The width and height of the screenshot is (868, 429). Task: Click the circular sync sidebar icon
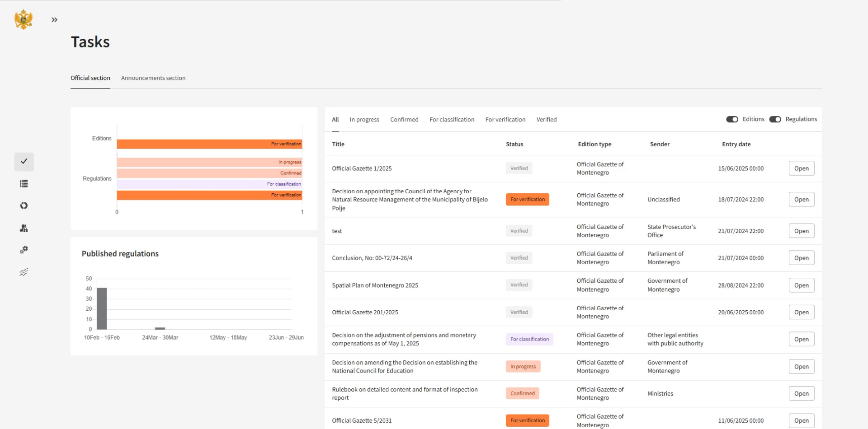[x=24, y=206]
